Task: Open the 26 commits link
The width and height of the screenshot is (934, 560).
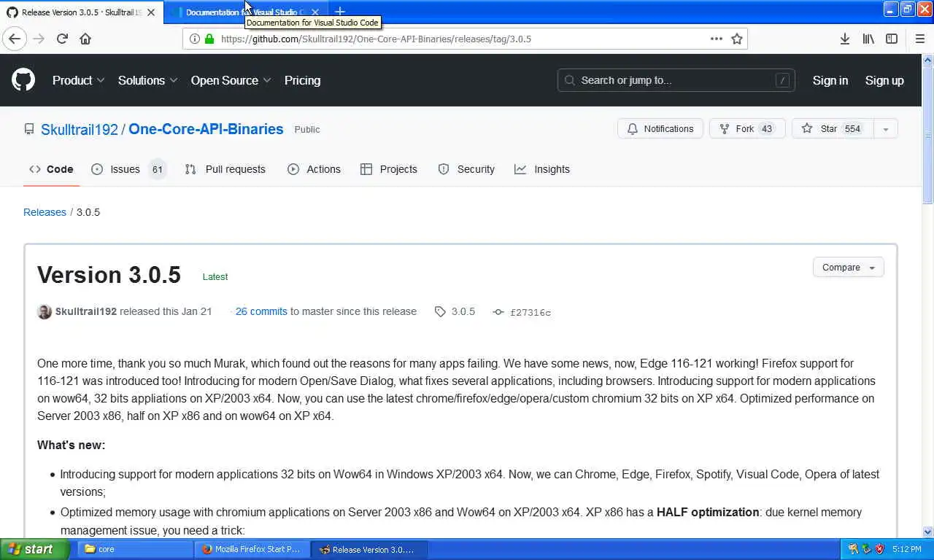Action: (261, 311)
